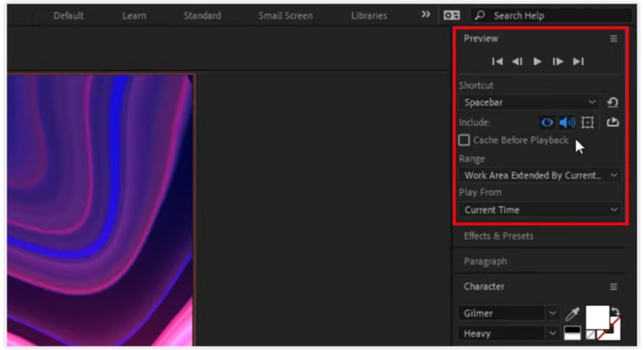This screenshot has width=644, height=350.
Task: Reset the preview shortcut settings
Action: click(x=613, y=102)
